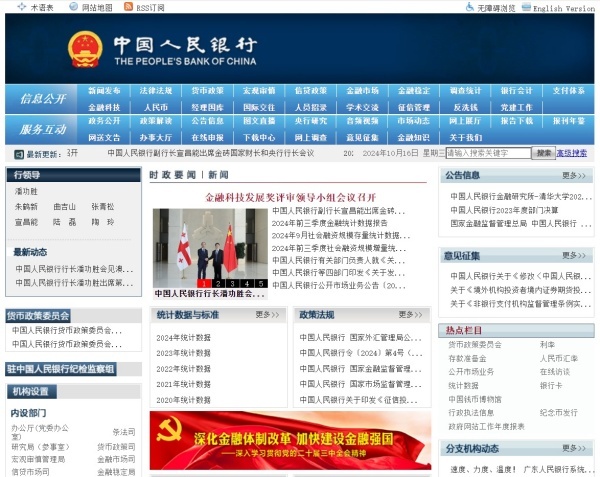Click the 搜索 search button
The height and width of the screenshot is (477, 600).
coord(544,153)
